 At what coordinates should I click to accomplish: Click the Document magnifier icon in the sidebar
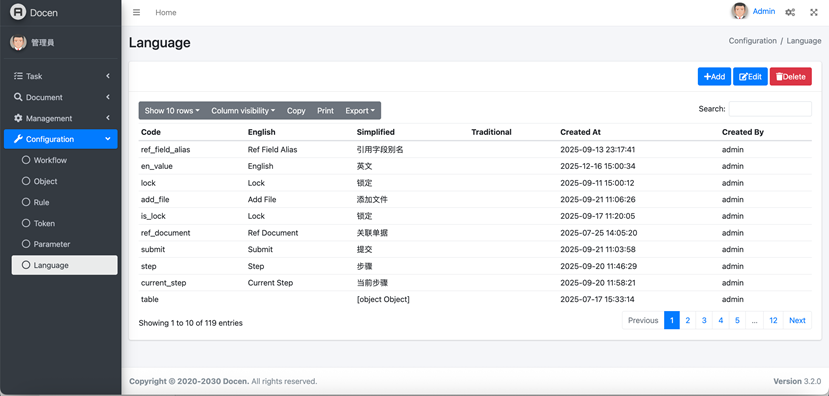click(18, 97)
